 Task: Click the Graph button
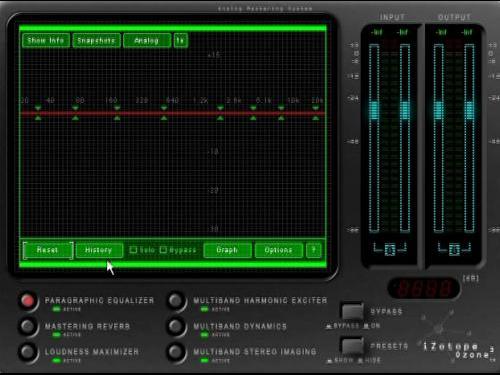227,250
